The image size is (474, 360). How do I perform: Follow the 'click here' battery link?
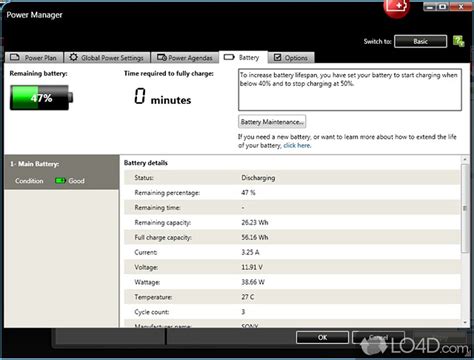pyautogui.click(x=297, y=145)
